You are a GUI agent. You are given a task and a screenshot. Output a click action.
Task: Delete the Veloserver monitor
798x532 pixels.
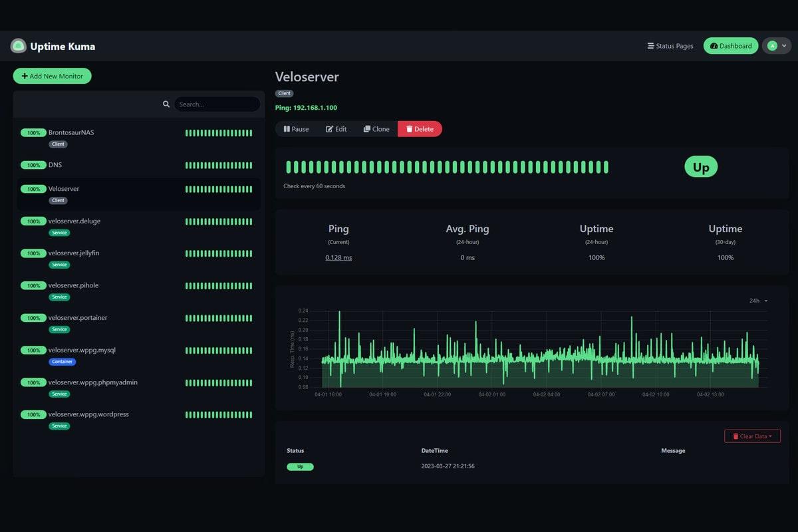(420, 129)
